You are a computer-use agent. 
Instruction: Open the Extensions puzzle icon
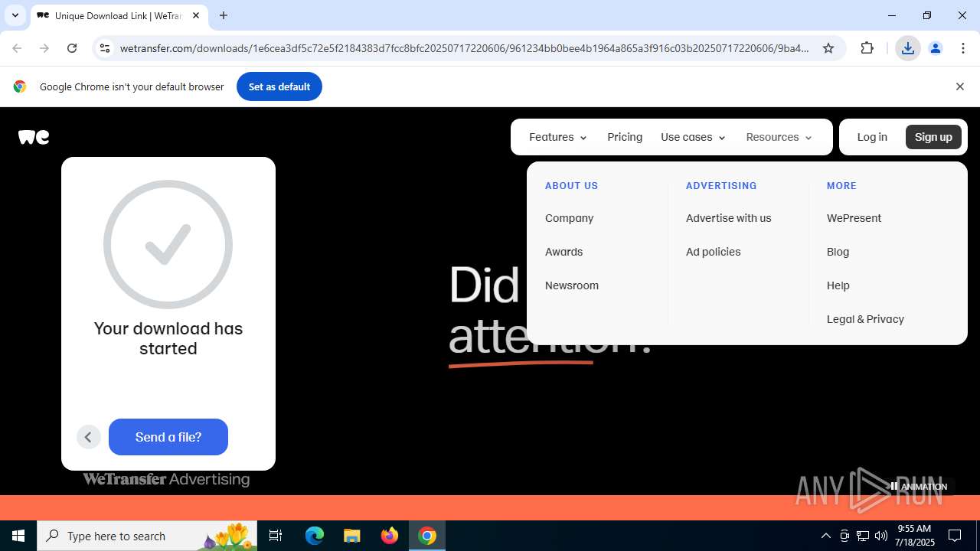(x=867, y=48)
